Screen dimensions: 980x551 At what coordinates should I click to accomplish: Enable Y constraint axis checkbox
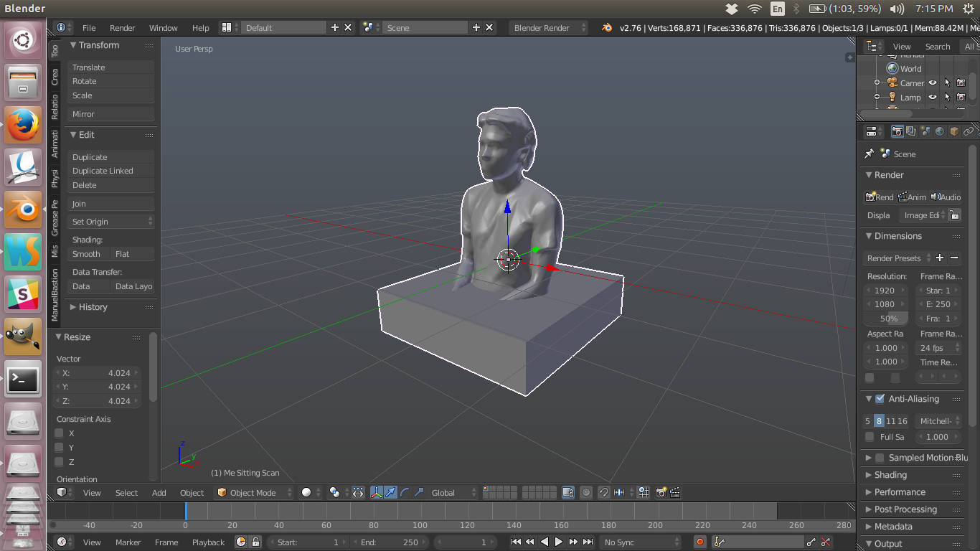(60, 447)
